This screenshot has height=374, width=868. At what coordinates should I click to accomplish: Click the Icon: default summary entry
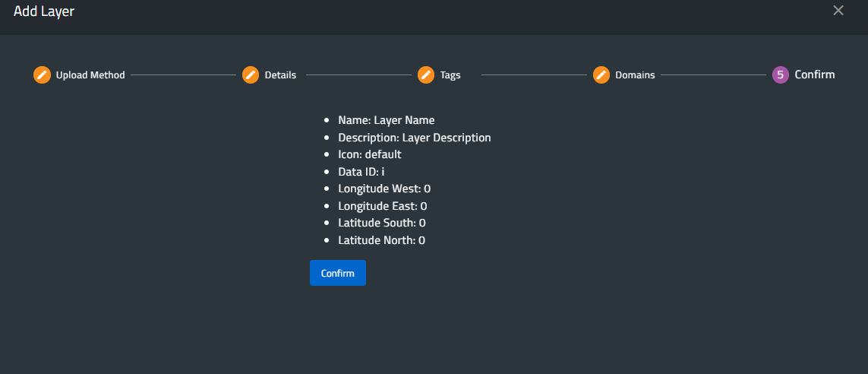pos(369,154)
